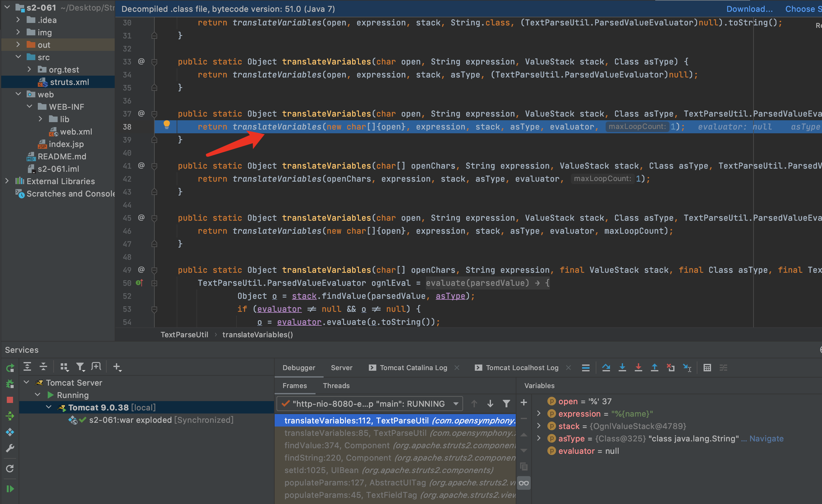The image size is (822, 504).
Task: Click the Deploy All green arrows icon
Action: (10, 416)
